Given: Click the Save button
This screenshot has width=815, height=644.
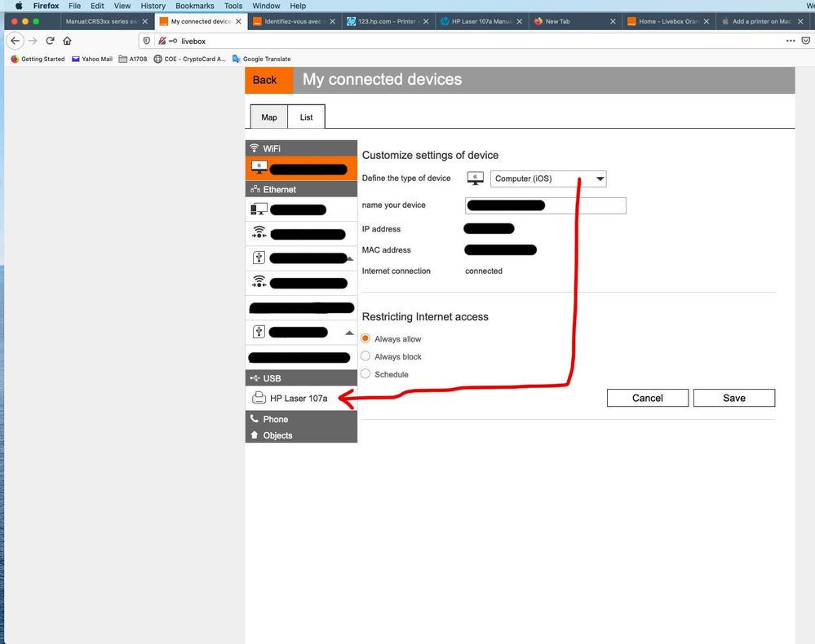Looking at the screenshot, I should click(733, 398).
